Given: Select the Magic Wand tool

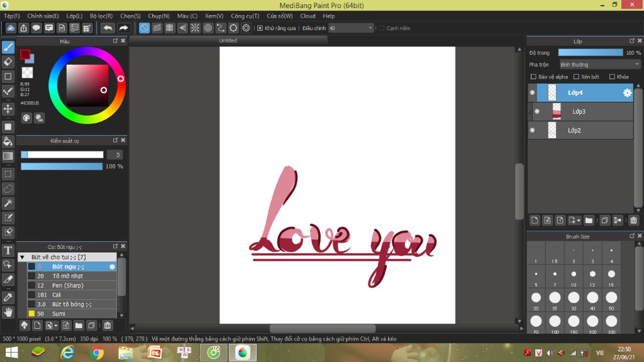Looking at the screenshot, I should coord(8,203).
